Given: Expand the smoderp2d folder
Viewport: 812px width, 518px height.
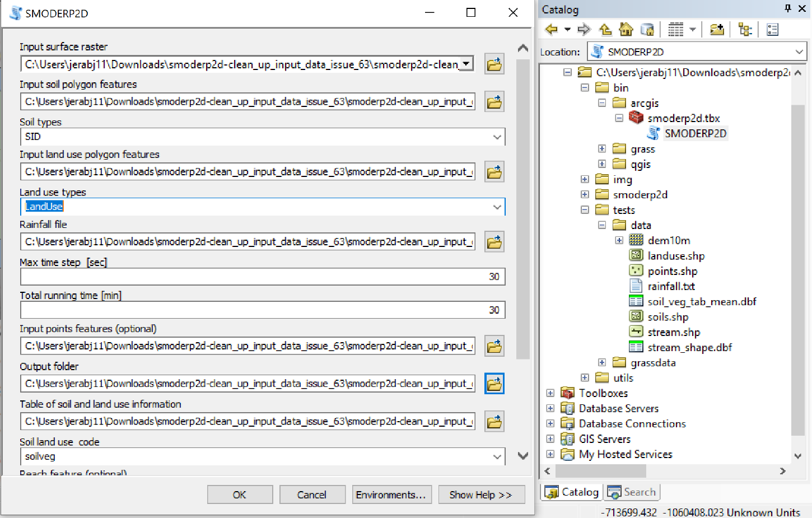Looking at the screenshot, I should (585, 195).
